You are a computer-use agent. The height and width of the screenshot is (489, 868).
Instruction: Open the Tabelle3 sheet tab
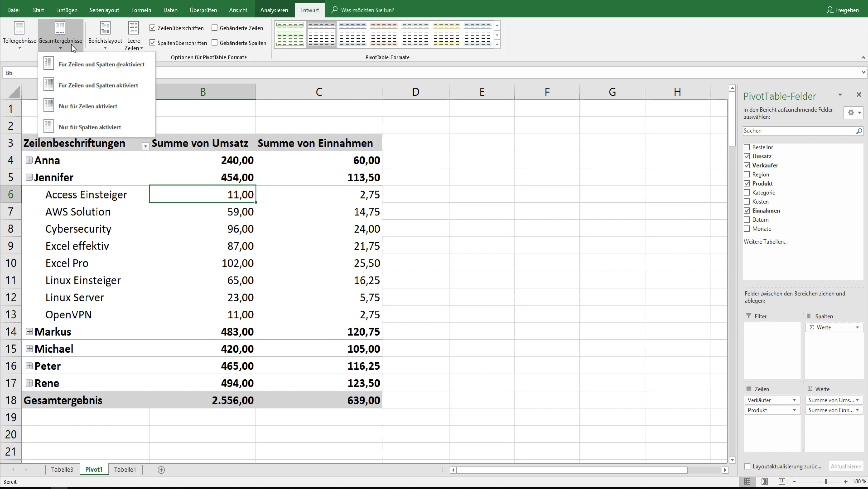(62, 470)
